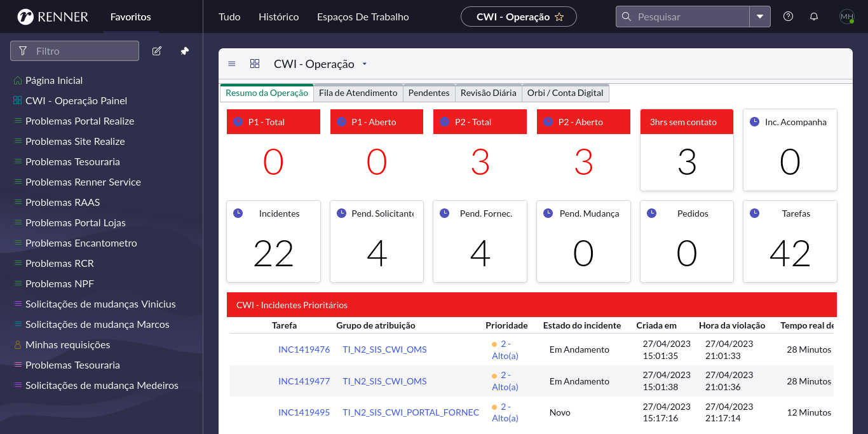Open incident INC1419495 link

(304, 412)
